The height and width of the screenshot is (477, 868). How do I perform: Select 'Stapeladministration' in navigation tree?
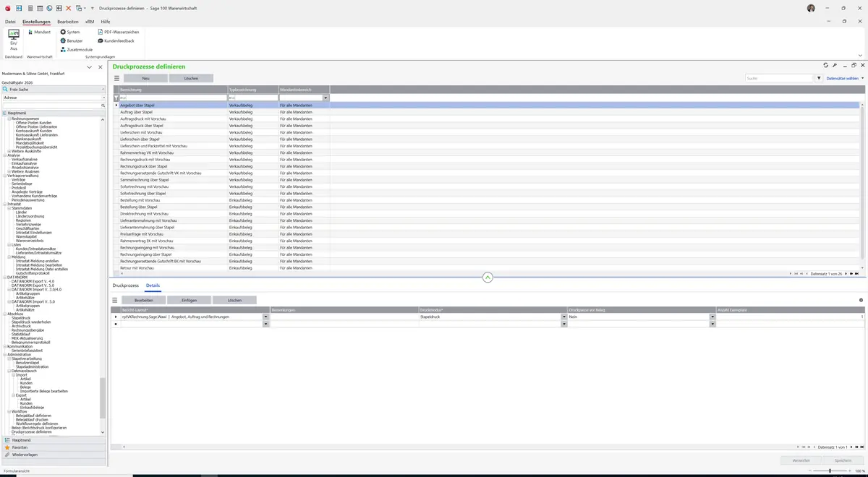[x=33, y=367]
